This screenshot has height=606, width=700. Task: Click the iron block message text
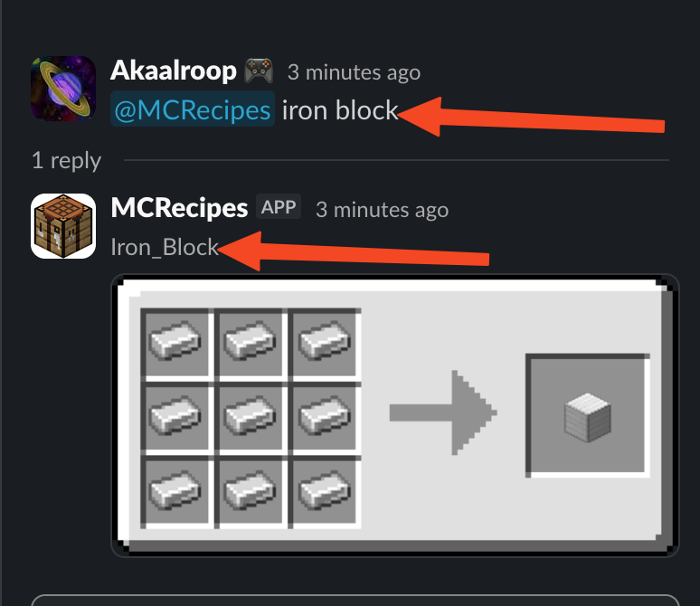click(340, 109)
